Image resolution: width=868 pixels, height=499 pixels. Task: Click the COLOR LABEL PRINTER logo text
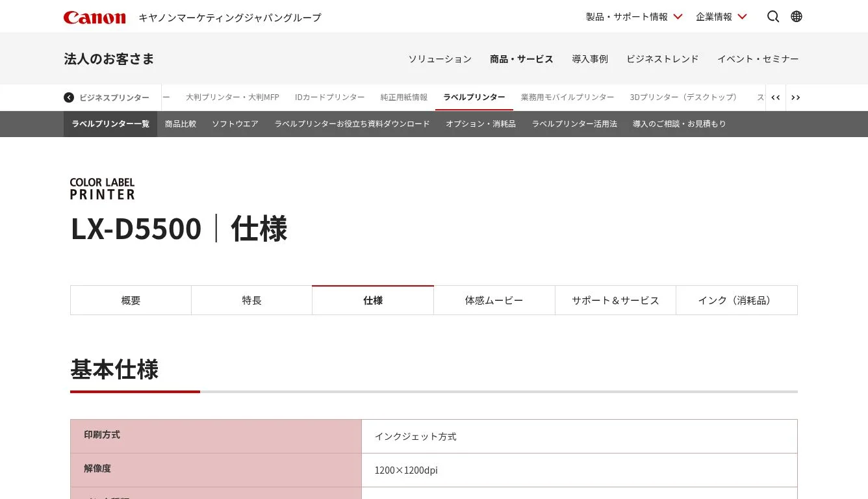click(x=103, y=188)
